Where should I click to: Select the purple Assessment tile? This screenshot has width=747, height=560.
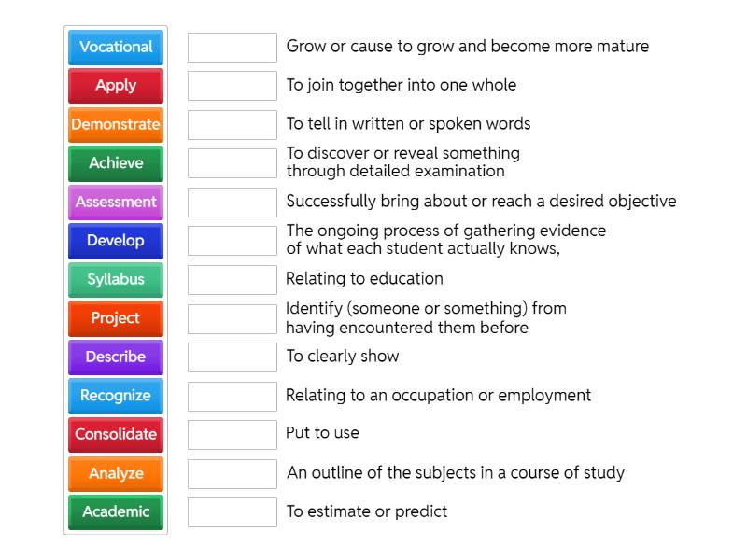pyautogui.click(x=116, y=202)
